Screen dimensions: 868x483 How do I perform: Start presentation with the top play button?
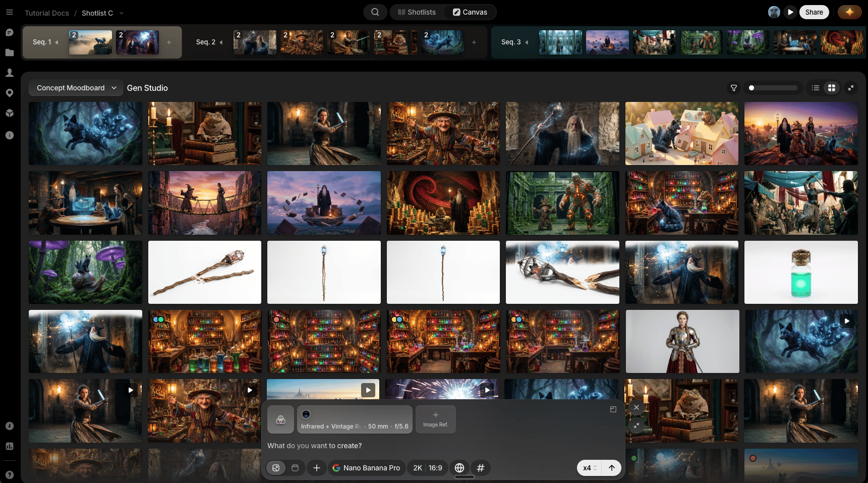click(x=790, y=12)
